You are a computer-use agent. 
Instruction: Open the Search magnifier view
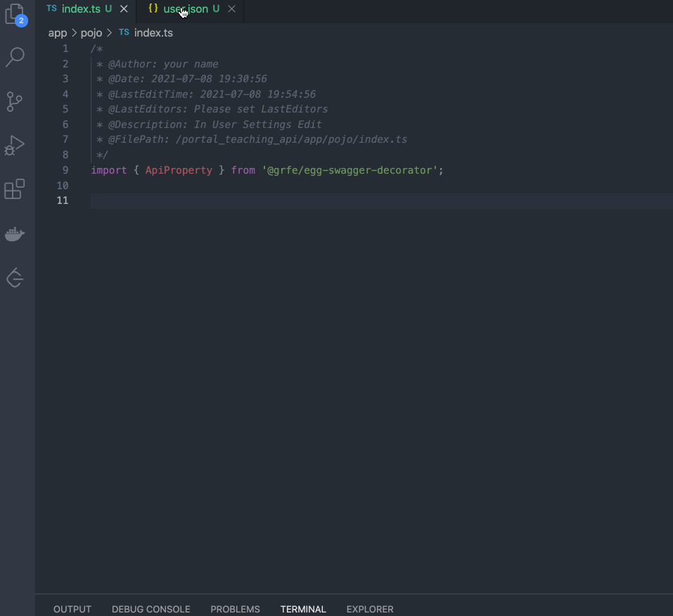15,57
